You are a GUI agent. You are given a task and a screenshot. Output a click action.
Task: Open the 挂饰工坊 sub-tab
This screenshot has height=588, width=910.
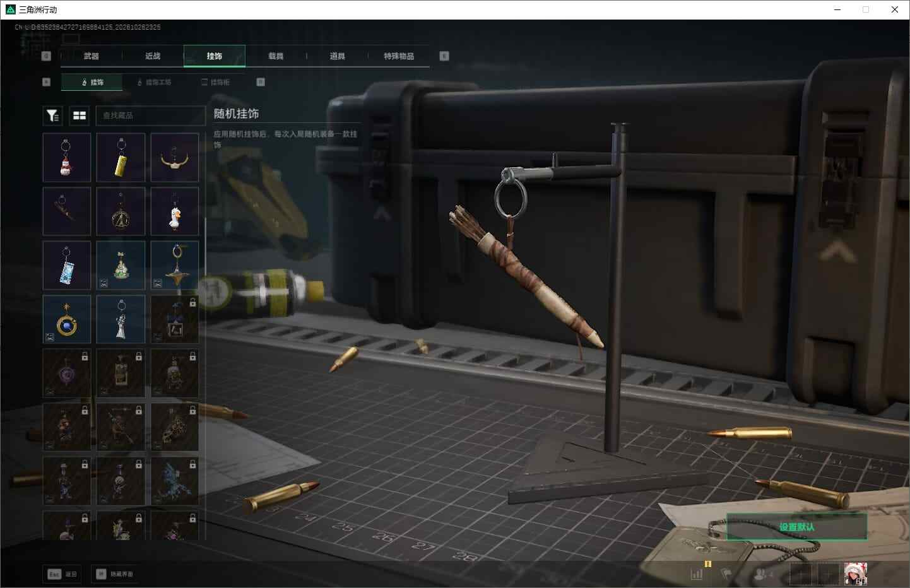click(x=155, y=82)
